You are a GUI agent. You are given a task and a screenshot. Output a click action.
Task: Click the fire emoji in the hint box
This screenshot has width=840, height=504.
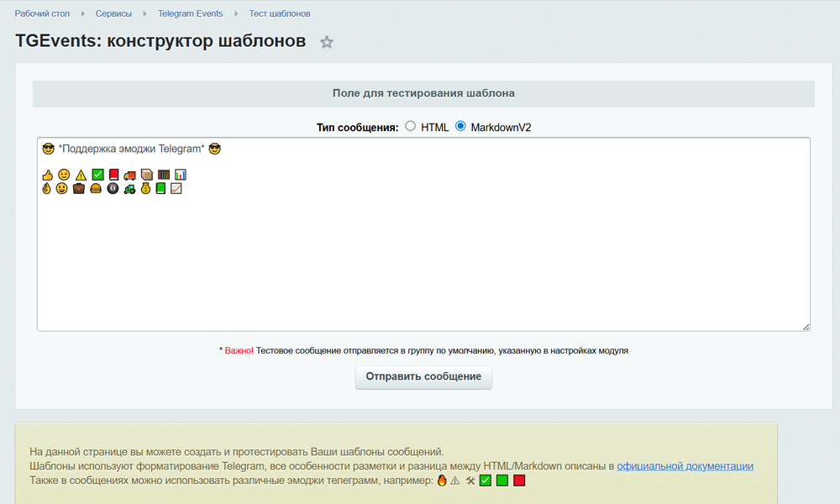[441, 480]
